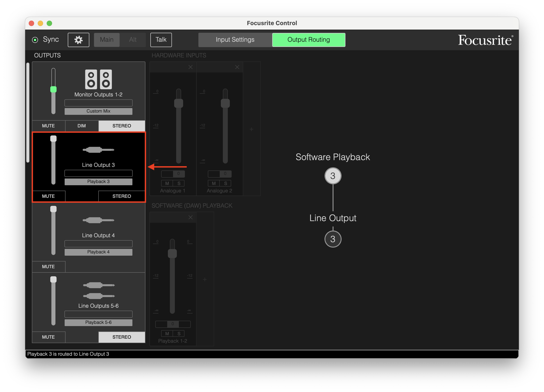Close the Focusrite Control window
Viewport: 544px width, 392px height.
[31, 23]
